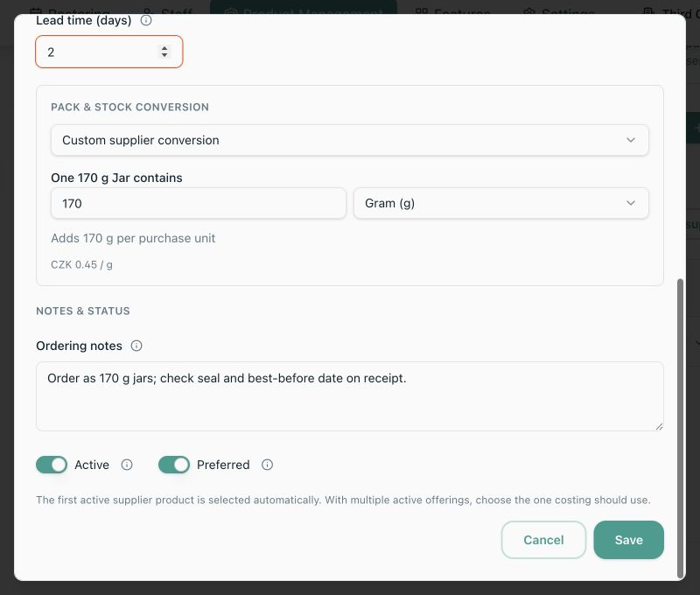
Task: Click the 'CZK 0.45 / g' cost text
Action: coord(81,265)
